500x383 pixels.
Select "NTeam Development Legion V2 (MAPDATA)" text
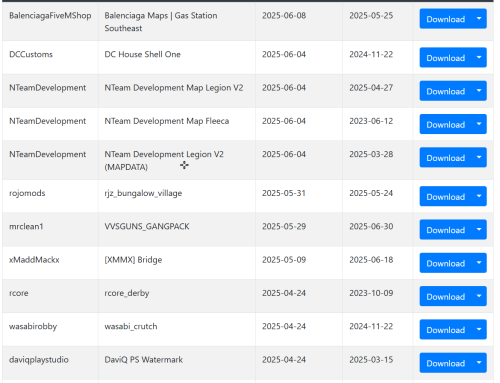pyautogui.click(x=164, y=161)
